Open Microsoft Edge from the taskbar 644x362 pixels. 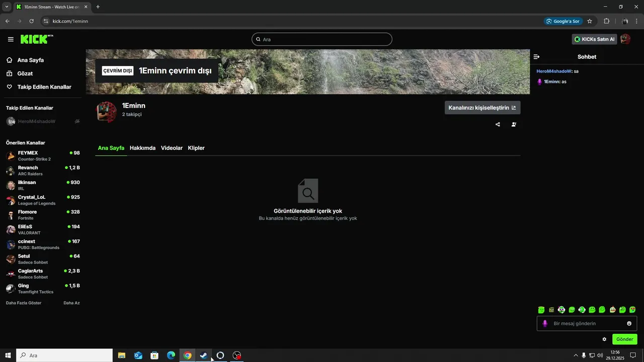pyautogui.click(x=171, y=355)
